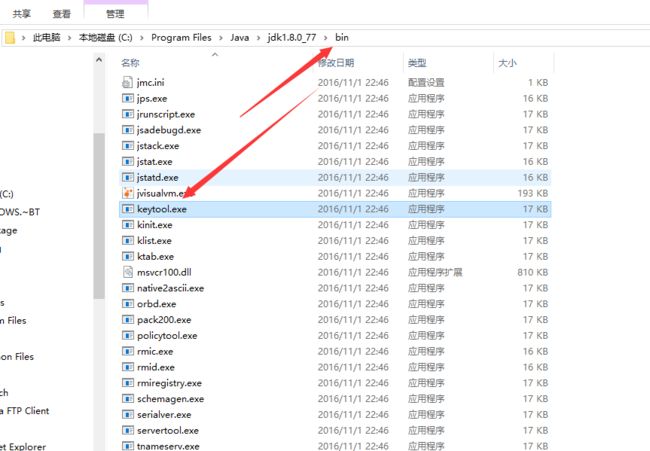Expand the chevron before 此电脑
The height and width of the screenshot is (451, 650).
pos(24,38)
